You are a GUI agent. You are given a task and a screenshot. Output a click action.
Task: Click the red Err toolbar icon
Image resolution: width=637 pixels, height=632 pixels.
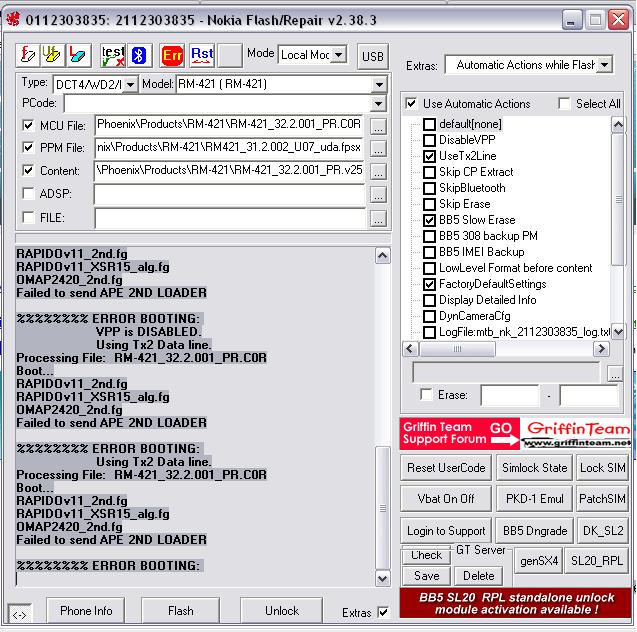(x=172, y=55)
